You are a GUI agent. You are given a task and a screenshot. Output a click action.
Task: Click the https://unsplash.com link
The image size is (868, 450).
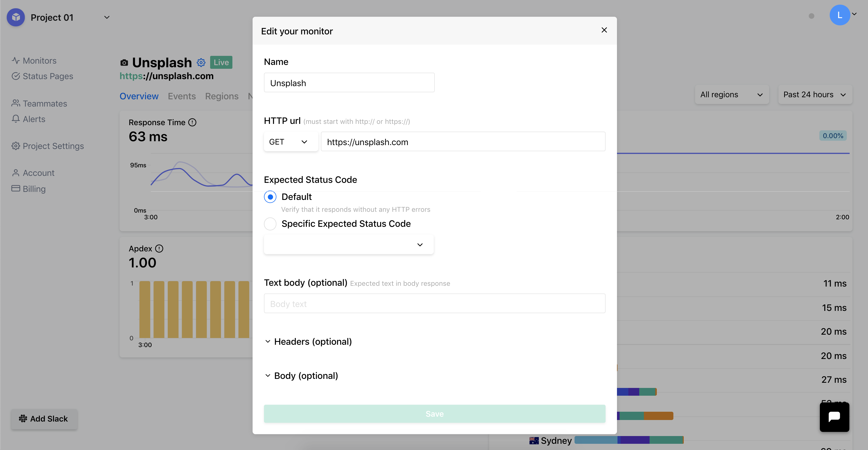pos(166,76)
